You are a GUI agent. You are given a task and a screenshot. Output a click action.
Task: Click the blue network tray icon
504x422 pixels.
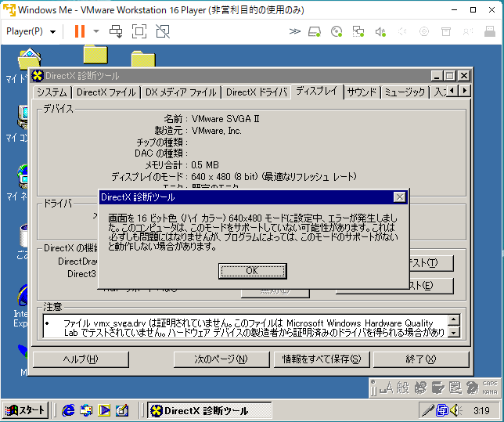[442, 410]
